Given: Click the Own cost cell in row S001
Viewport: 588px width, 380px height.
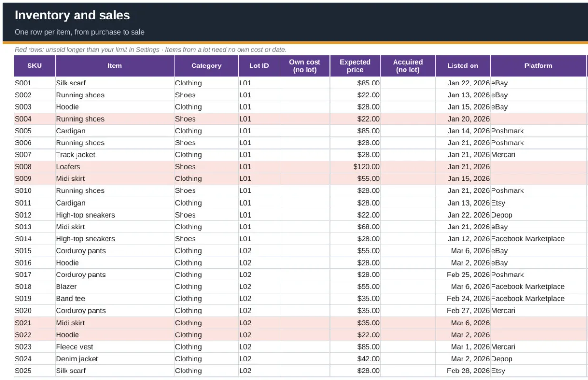Looking at the screenshot, I should click(305, 83).
